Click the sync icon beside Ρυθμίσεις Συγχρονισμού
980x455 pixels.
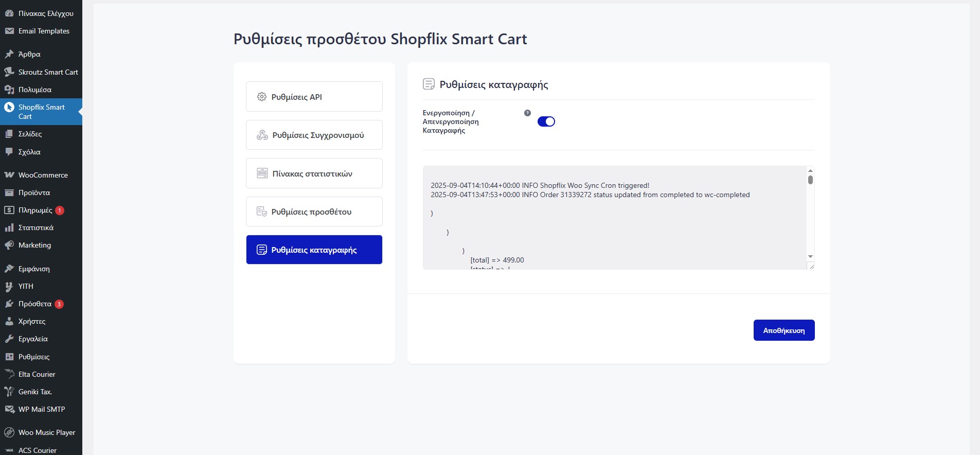[x=262, y=135]
